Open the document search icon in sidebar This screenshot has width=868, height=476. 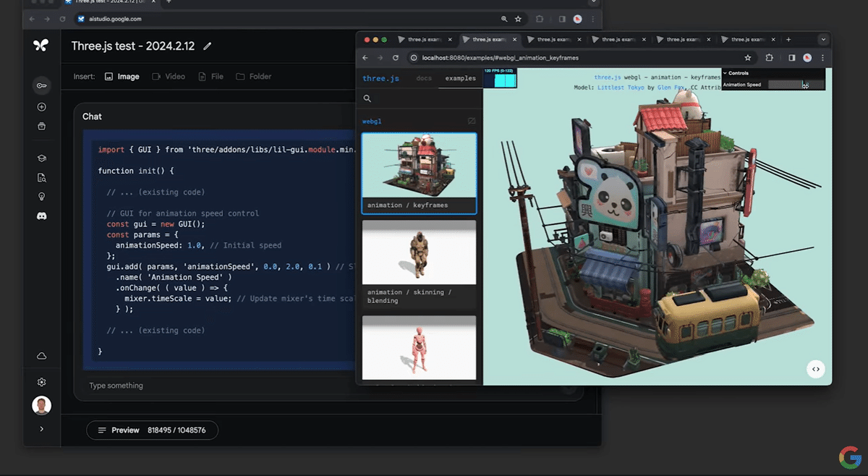41,177
